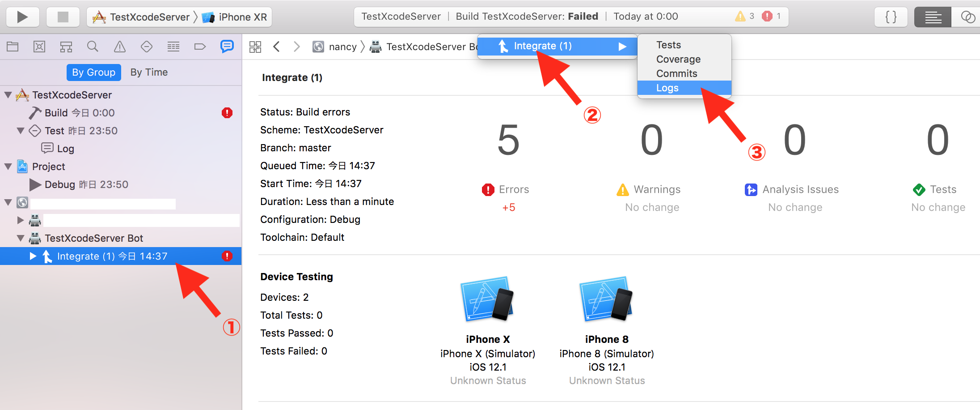
Task: Open the Project navigator folder icon
Action: click(13, 46)
